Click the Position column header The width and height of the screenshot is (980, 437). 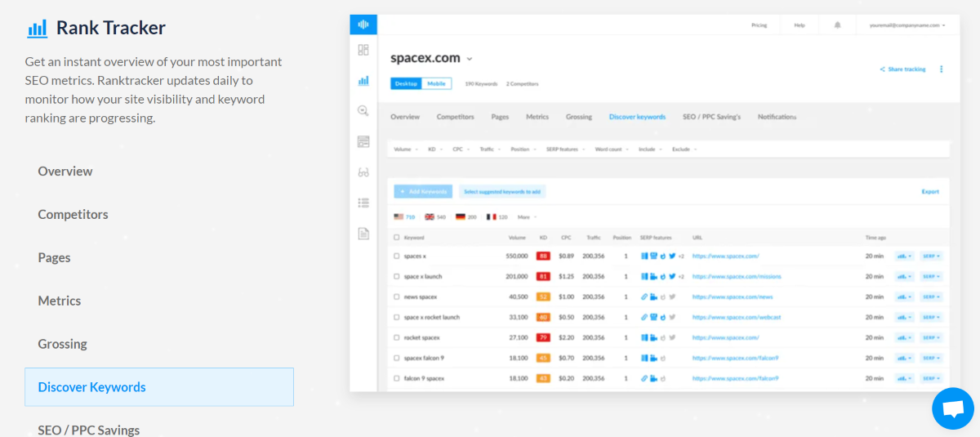click(x=622, y=238)
